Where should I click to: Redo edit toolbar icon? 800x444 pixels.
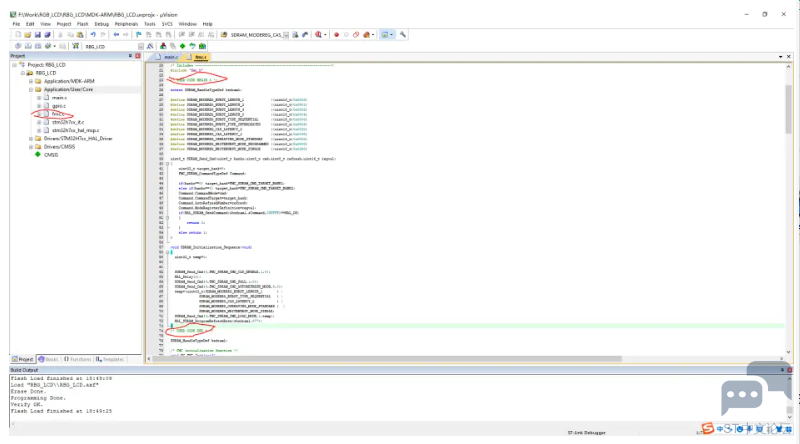pos(103,35)
